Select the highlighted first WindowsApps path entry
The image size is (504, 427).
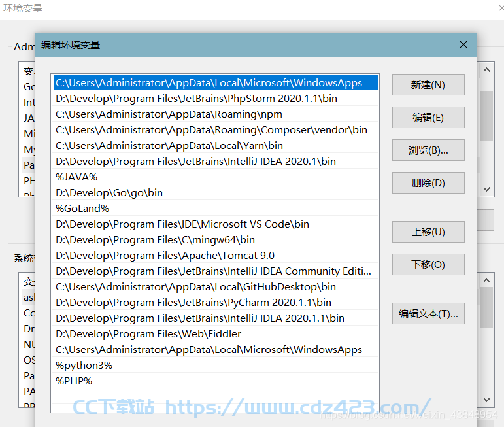pos(215,82)
